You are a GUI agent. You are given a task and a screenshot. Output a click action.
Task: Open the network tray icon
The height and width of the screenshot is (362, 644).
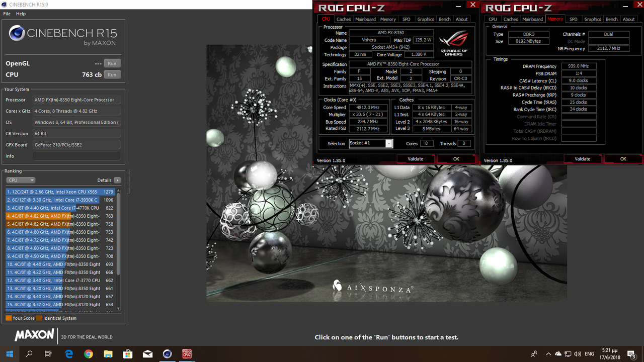568,354
